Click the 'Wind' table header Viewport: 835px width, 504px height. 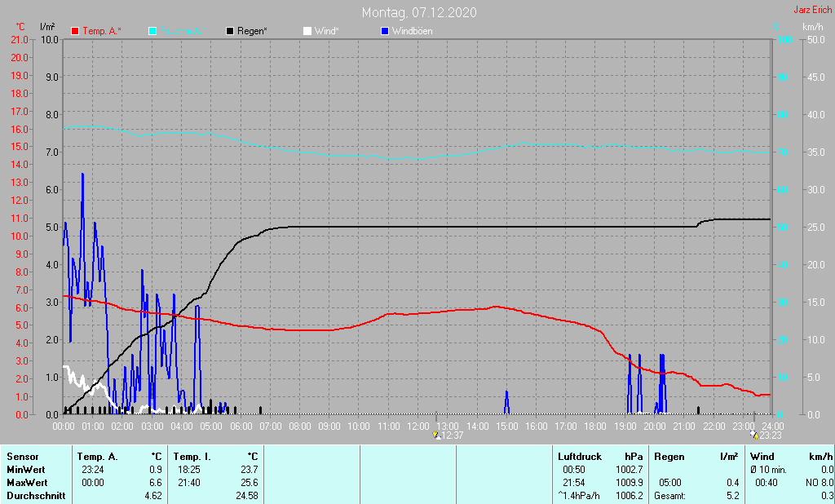762,457
